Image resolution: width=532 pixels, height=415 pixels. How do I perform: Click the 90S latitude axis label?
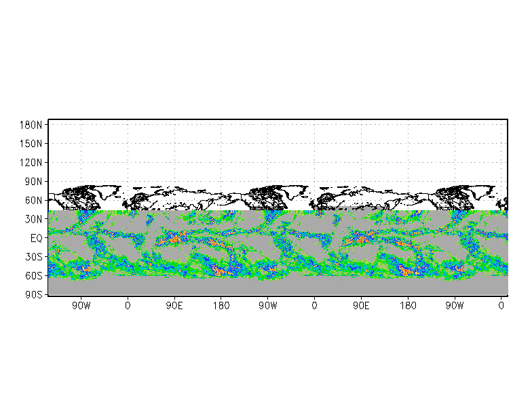coord(34,294)
